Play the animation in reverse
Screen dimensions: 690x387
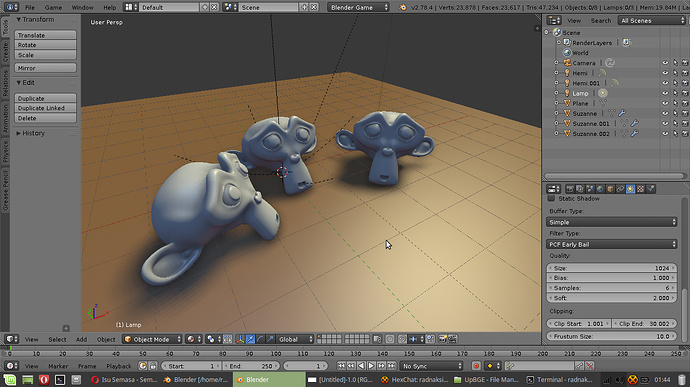pyautogui.click(x=361, y=366)
